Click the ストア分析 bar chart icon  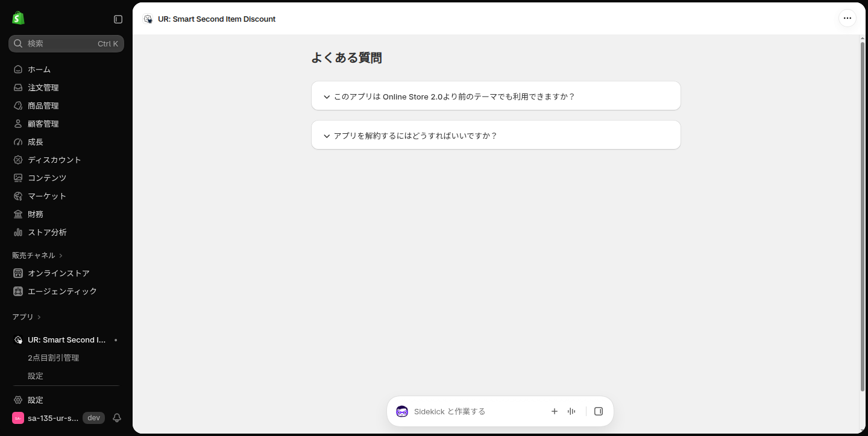point(18,232)
